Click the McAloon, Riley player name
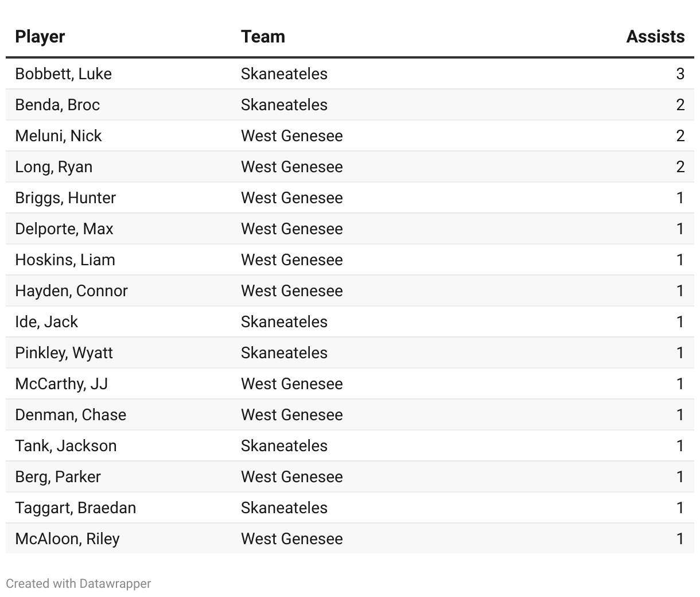Viewport: 700px width, 597px height. 67,539
